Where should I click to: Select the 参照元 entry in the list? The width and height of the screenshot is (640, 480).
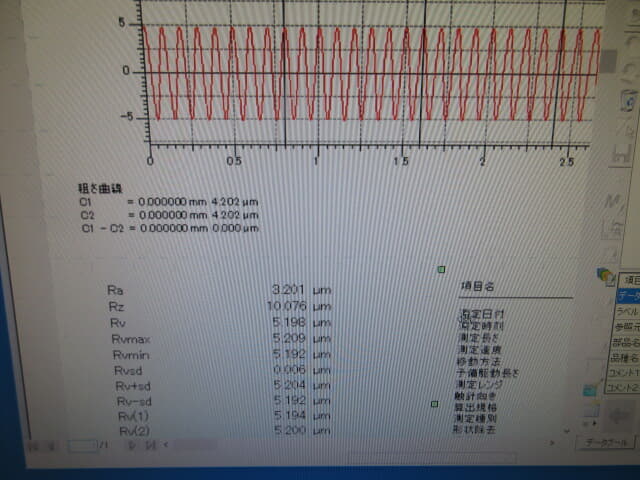pos(627,327)
